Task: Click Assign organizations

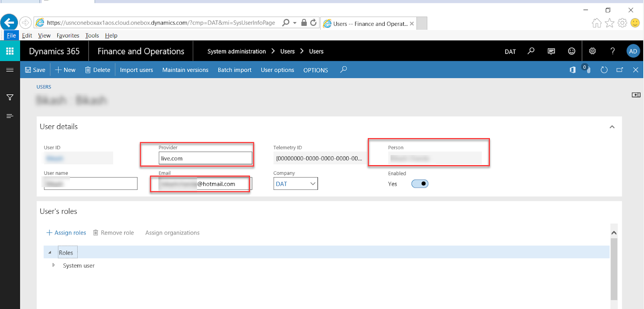Action: [172, 233]
